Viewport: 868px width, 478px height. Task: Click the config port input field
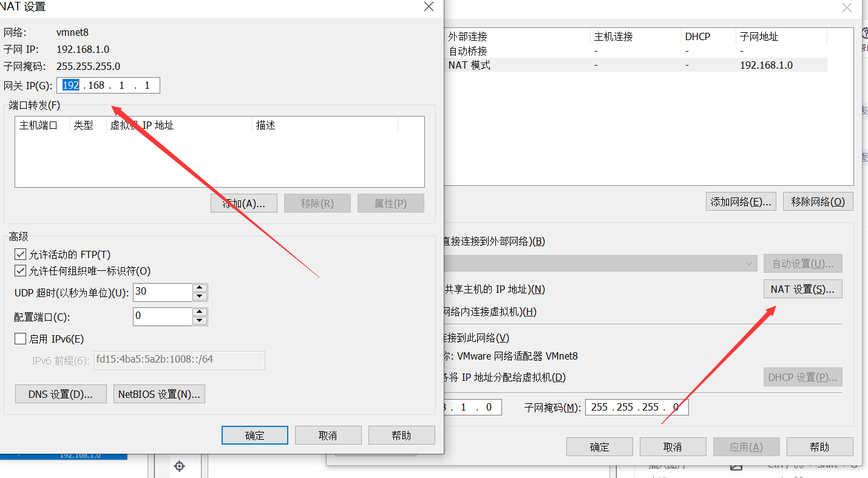[x=163, y=316]
